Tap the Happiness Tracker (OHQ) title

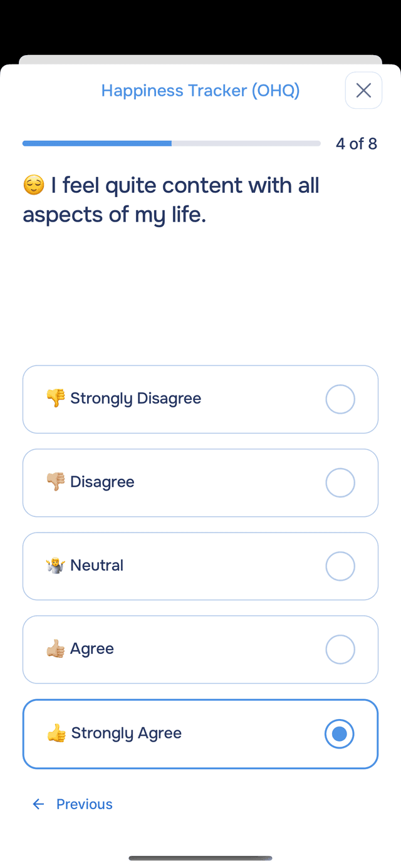(x=200, y=91)
